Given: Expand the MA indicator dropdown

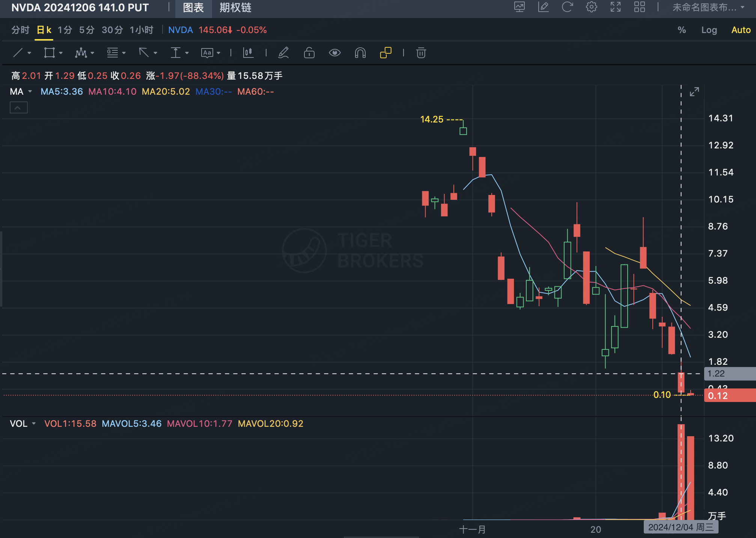Looking at the screenshot, I should 30,92.
